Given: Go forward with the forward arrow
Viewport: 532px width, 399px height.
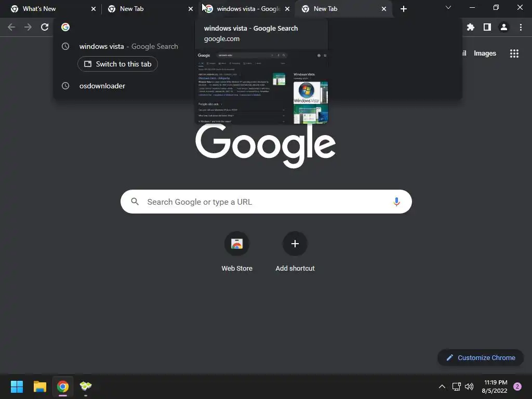Looking at the screenshot, I should [x=28, y=27].
